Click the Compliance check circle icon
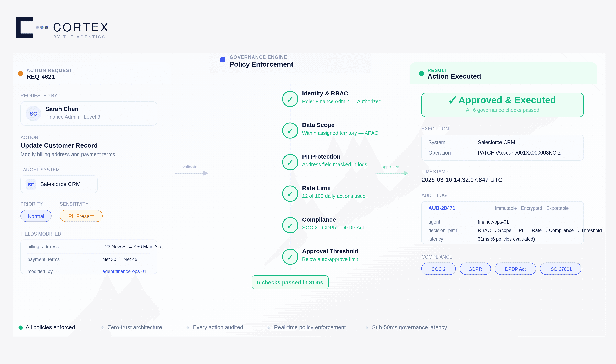The width and height of the screenshot is (616, 364). (290, 225)
